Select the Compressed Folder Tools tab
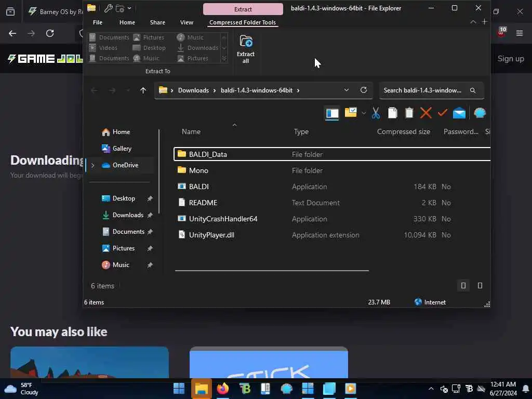The width and height of the screenshot is (532, 399). [242, 22]
